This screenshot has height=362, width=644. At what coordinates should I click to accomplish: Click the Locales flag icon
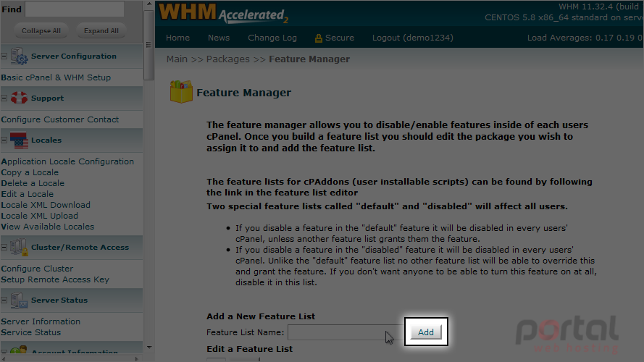(x=19, y=140)
